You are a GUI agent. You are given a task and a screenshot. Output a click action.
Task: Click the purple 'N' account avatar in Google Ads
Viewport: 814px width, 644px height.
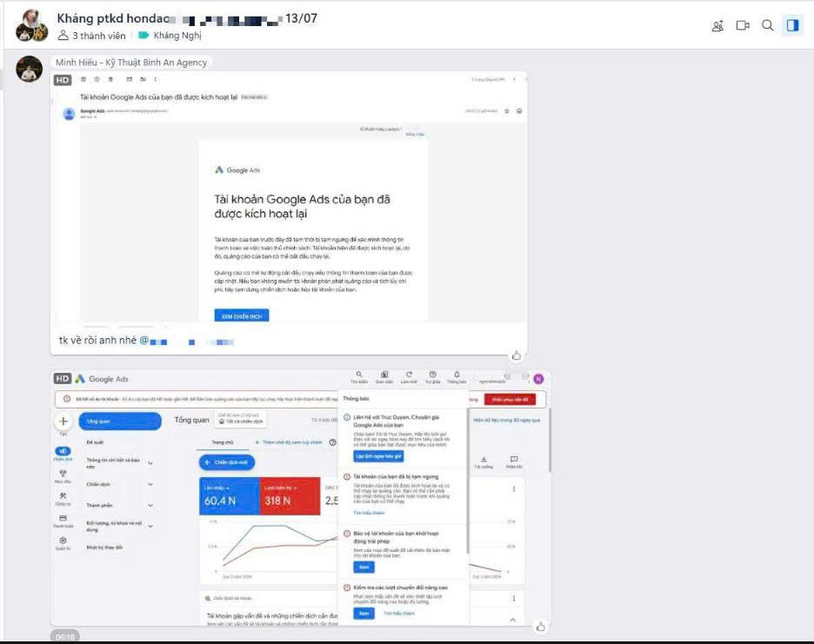(x=539, y=379)
